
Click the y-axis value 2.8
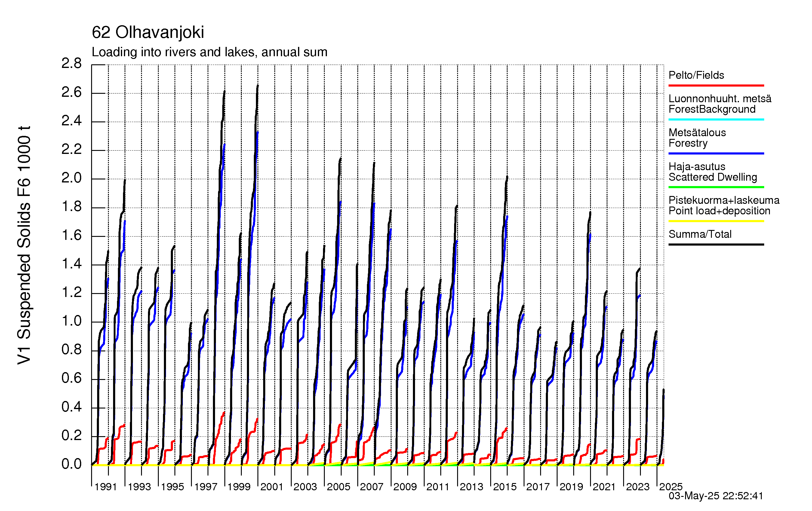(72, 63)
